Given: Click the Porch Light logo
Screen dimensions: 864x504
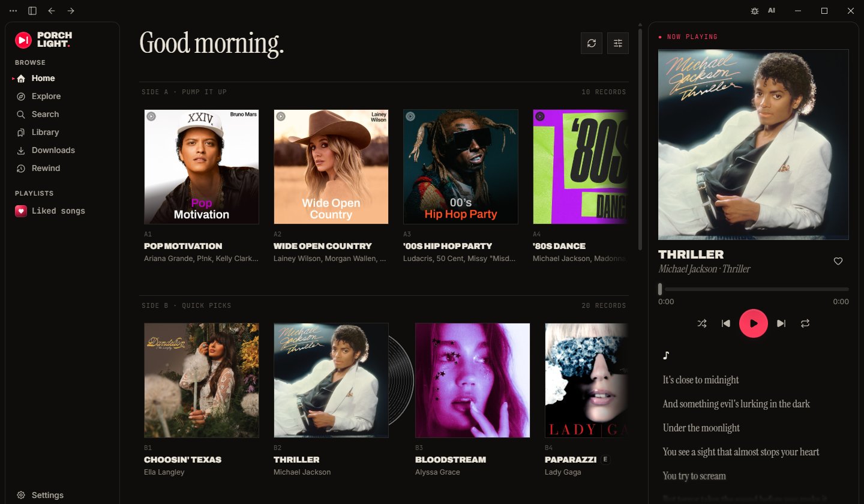Looking at the screenshot, I should tap(43, 40).
